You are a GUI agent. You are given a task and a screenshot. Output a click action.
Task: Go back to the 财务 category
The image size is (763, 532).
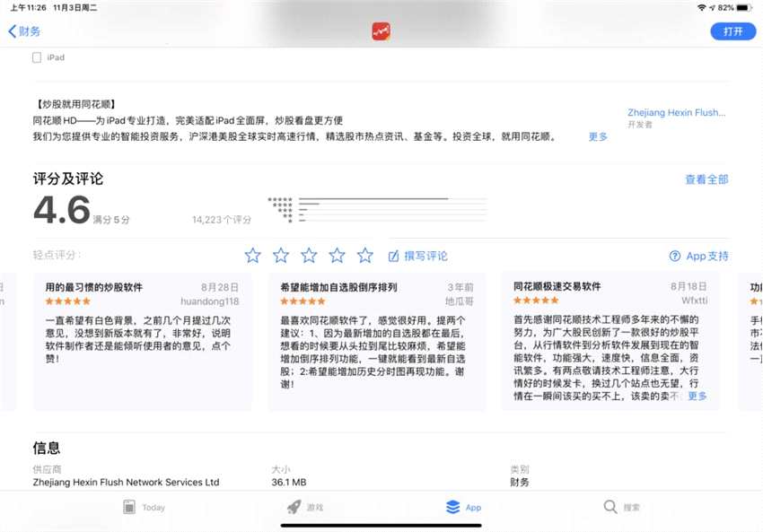click(24, 31)
